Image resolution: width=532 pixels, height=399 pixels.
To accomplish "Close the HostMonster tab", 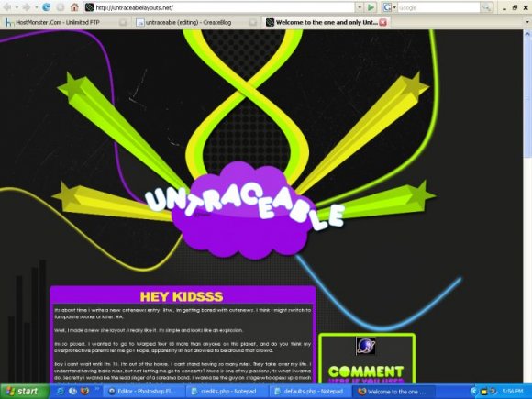I will coord(123,23).
